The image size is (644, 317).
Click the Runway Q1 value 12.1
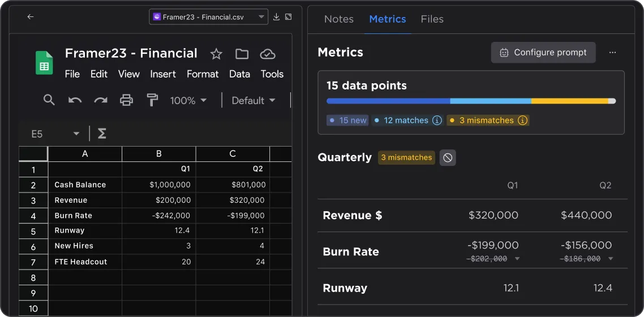tap(511, 288)
